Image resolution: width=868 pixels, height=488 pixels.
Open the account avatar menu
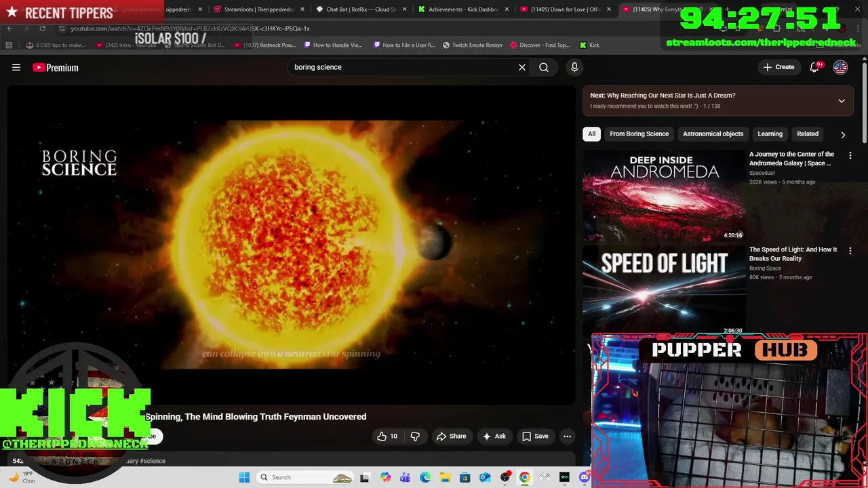click(840, 67)
